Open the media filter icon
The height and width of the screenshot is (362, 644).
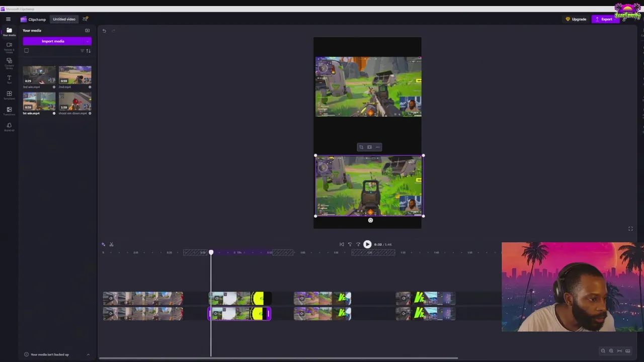(x=82, y=51)
